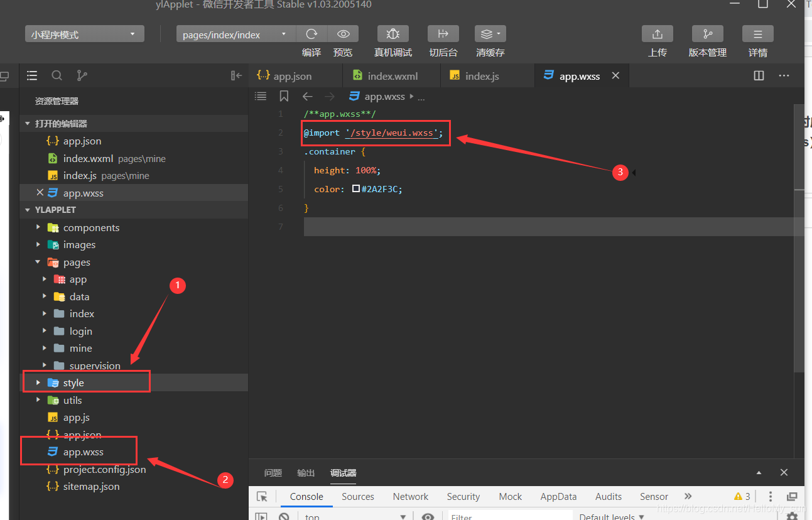Click the warnings count badge

742,496
